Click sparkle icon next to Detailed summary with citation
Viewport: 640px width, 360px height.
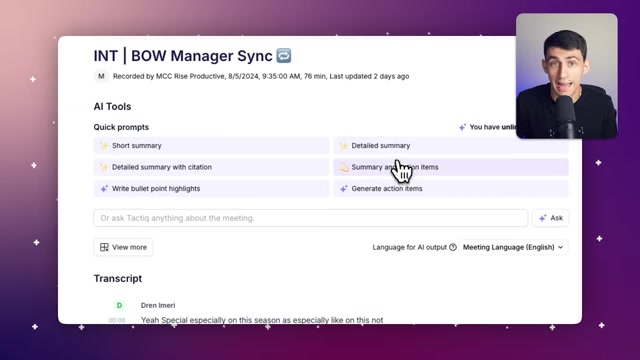click(x=104, y=167)
